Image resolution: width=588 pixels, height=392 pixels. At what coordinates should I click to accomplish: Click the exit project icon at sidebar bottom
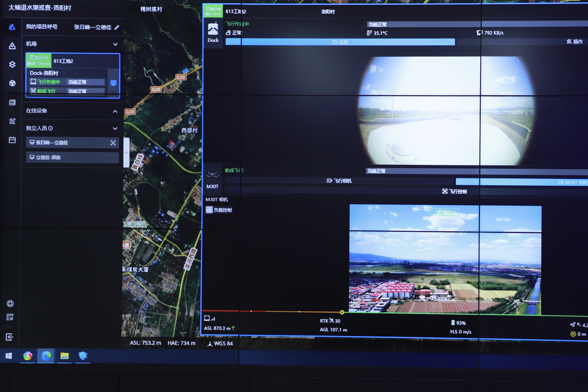click(10, 337)
